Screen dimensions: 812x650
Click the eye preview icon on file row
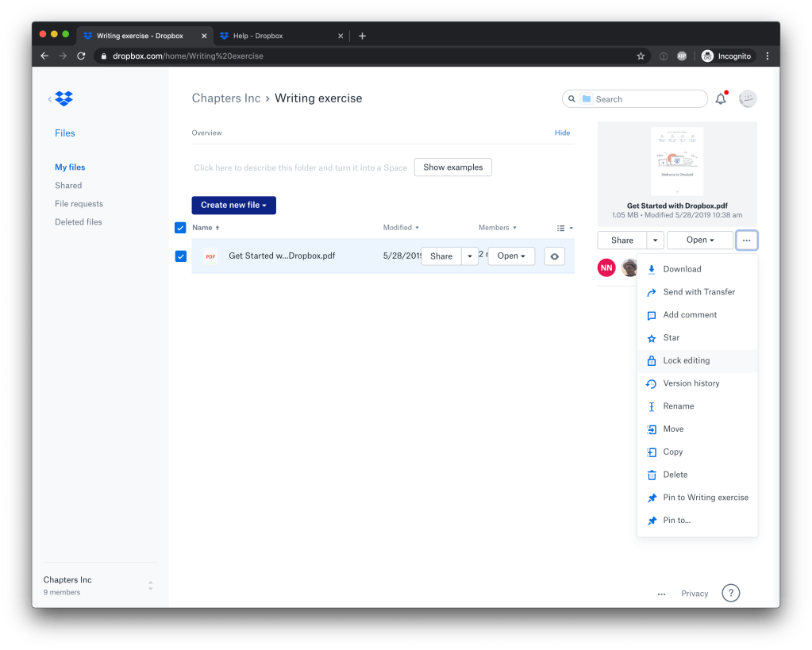554,256
